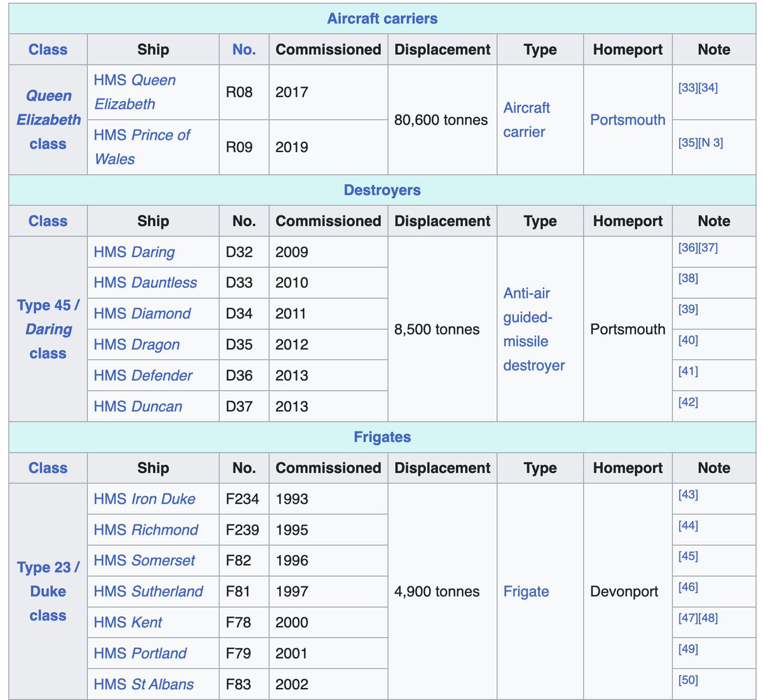Open citation [42] for HMS Duncan
763x700 pixels.
pyautogui.click(x=688, y=402)
